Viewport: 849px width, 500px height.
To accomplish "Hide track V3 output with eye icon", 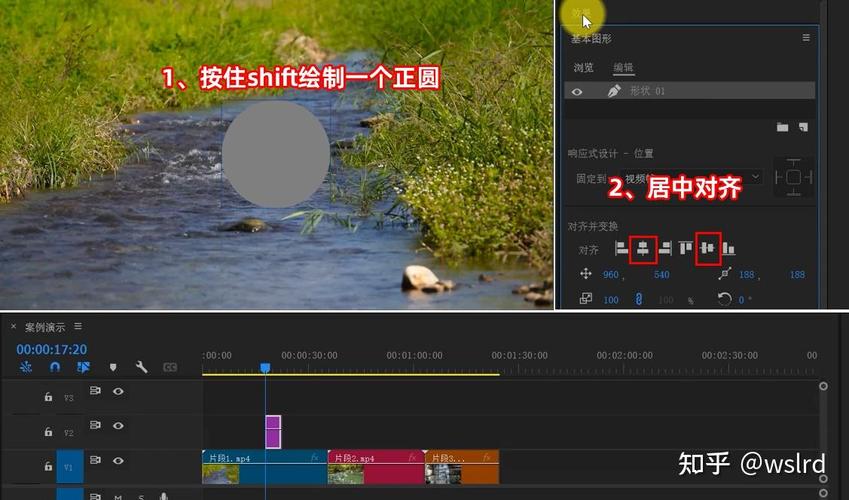I will click(118, 391).
